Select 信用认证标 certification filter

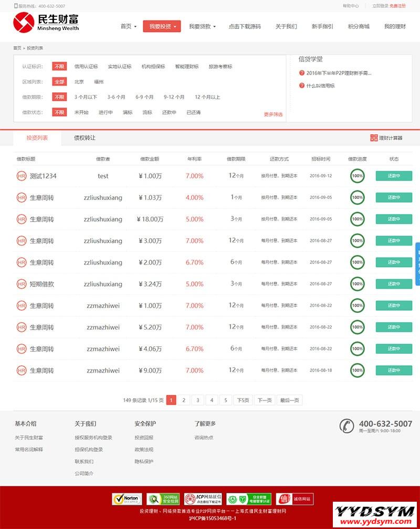86,67
